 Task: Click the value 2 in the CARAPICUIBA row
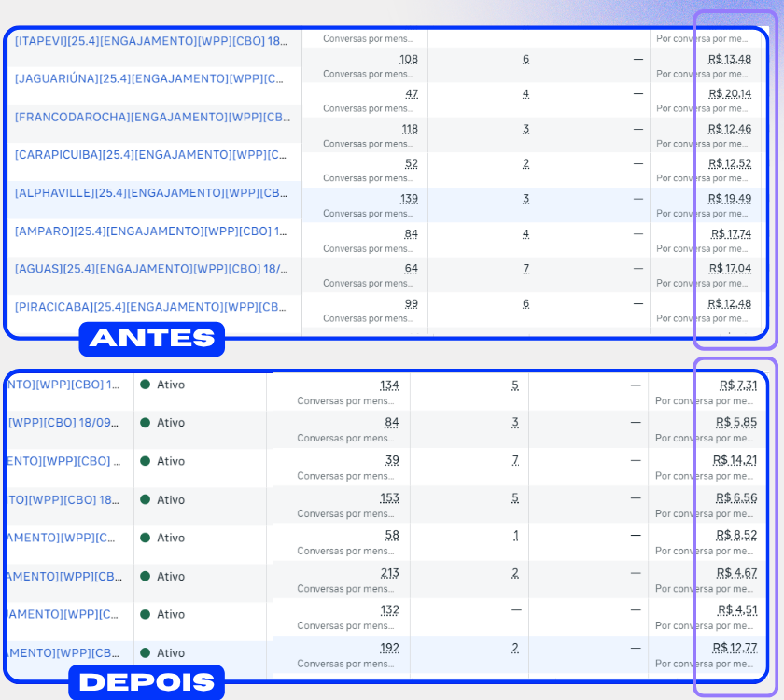(526, 163)
